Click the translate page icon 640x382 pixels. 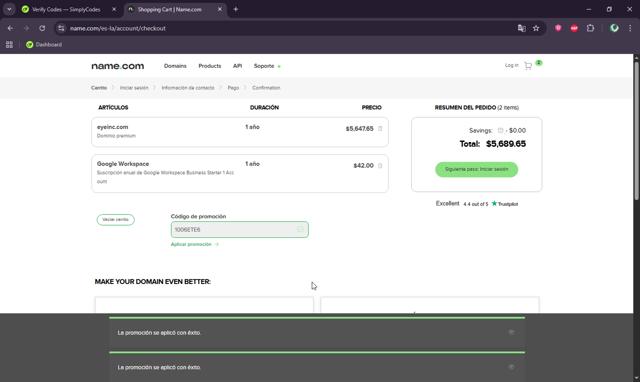[521, 28]
